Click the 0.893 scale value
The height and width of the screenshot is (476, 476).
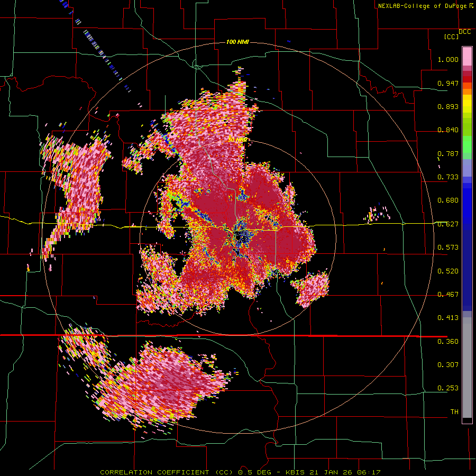tap(448, 106)
